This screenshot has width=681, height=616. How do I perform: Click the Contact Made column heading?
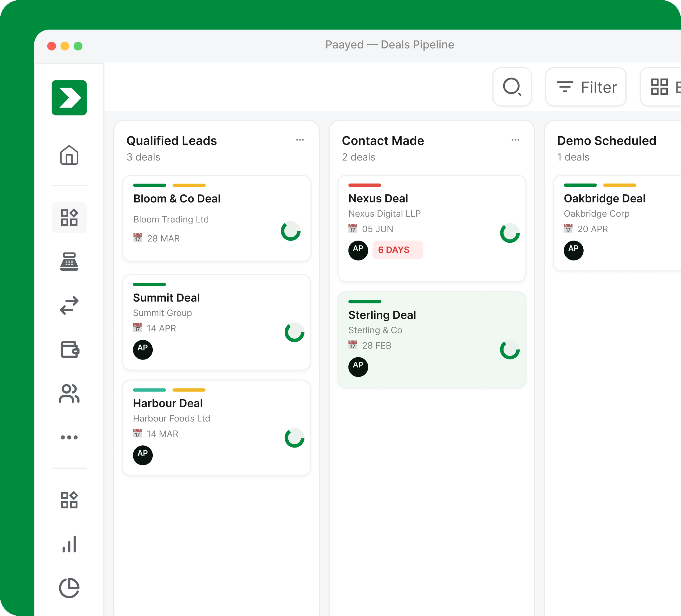[x=383, y=140]
